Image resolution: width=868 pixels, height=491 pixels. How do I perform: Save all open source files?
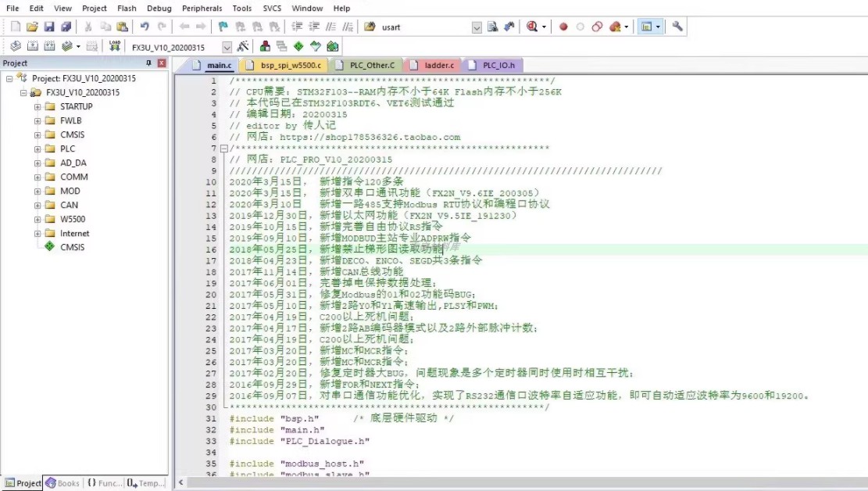(65, 26)
